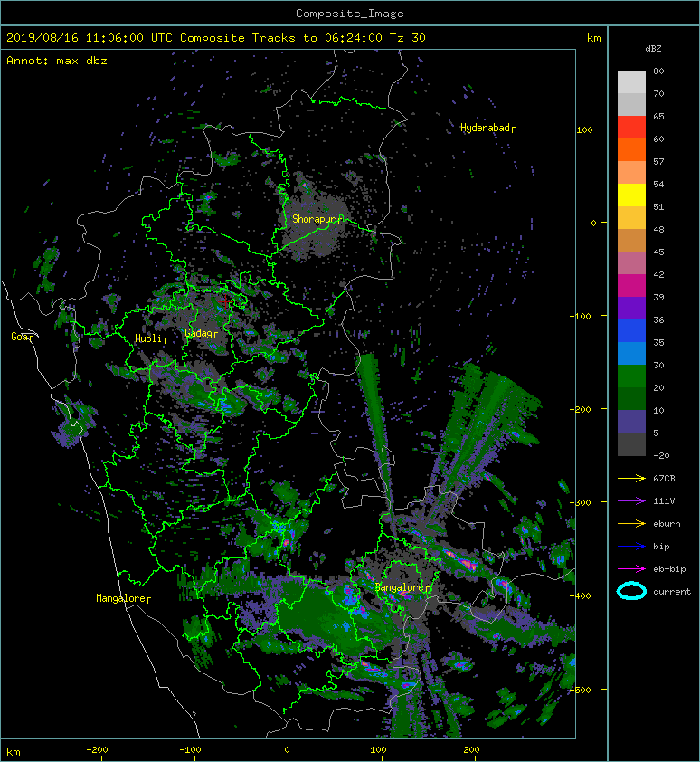Click the -400 tick on vertical axis
This screenshot has height=762, width=700.
pyautogui.click(x=580, y=595)
